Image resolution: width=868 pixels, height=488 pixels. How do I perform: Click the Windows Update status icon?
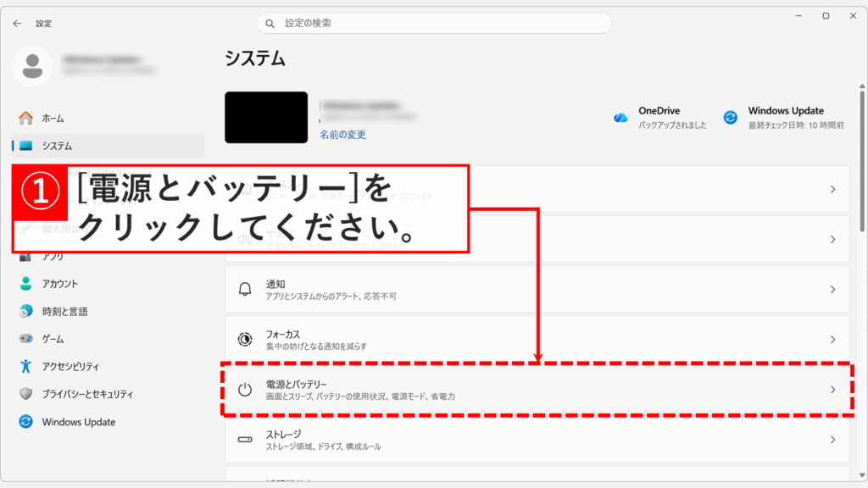[730, 117]
